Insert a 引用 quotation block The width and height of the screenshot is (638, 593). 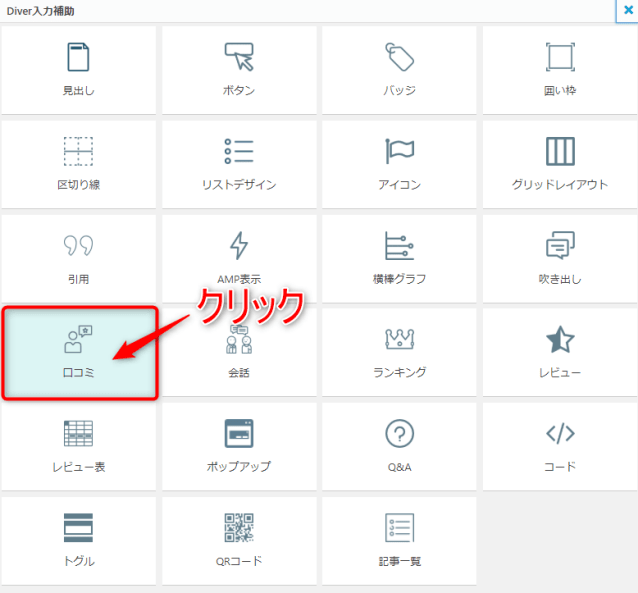(x=79, y=259)
